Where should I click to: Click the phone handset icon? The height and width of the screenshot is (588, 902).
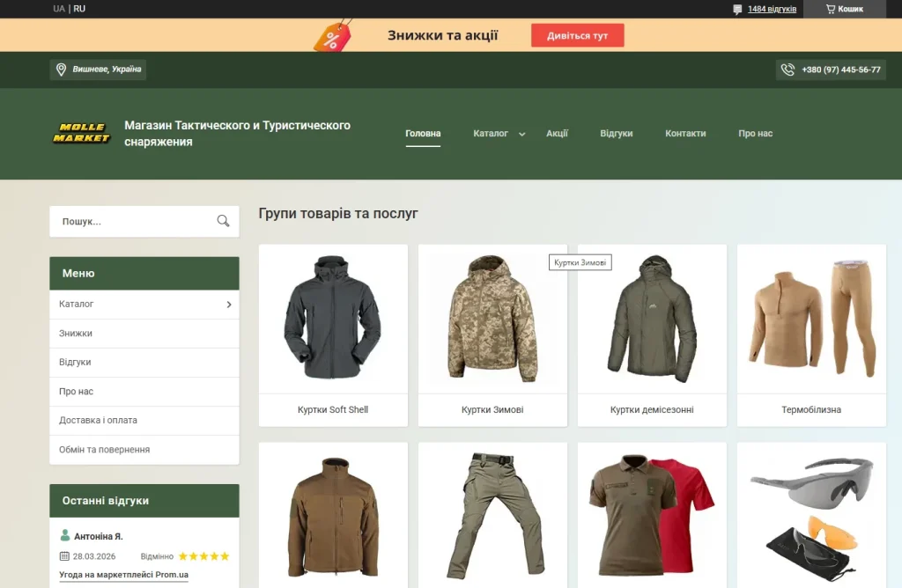[787, 70]
